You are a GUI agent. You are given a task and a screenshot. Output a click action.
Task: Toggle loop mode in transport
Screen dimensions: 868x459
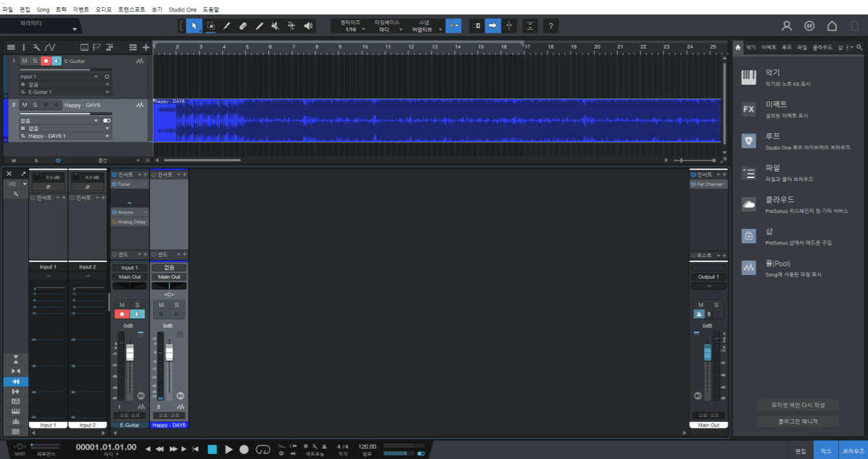point(263,450)
